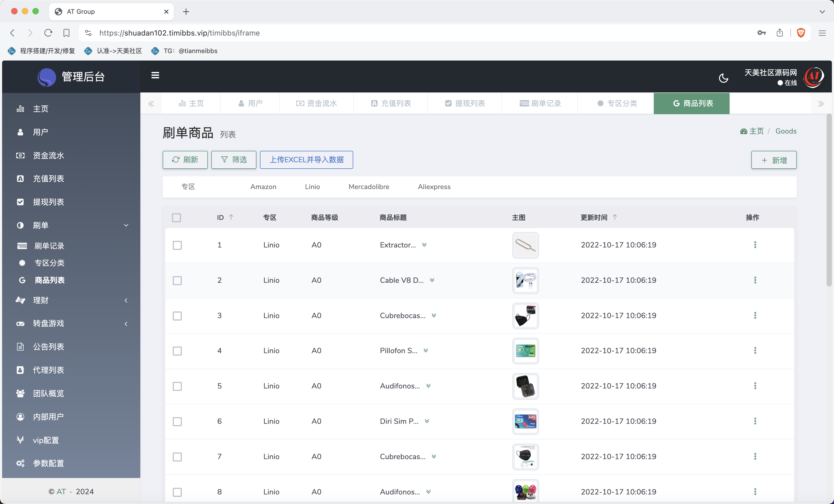Toggle the select-all header checkbox
This screenshot has height=504, width=834.
click(176, 217)
